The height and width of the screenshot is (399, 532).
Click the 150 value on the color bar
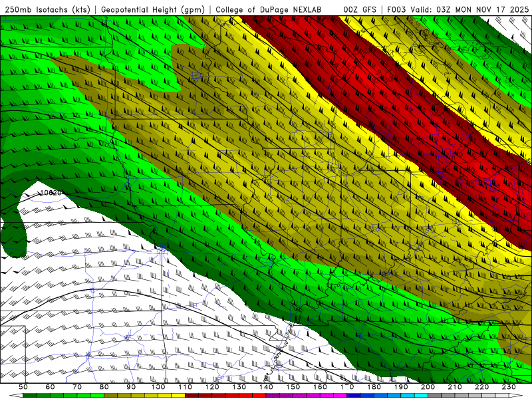pos(293,387)
